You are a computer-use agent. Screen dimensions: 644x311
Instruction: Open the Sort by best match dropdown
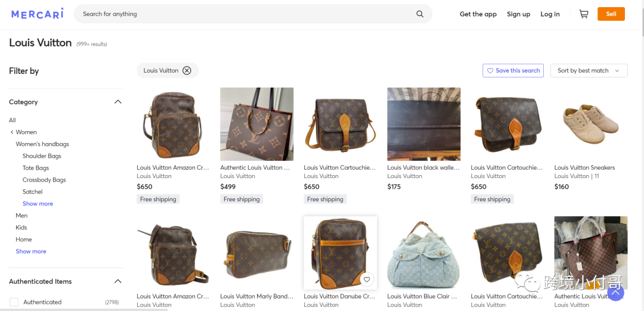pos(589,70)
